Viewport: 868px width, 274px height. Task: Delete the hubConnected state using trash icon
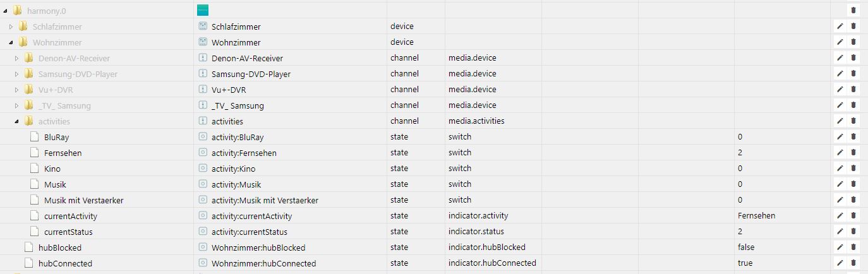(853, 263)
